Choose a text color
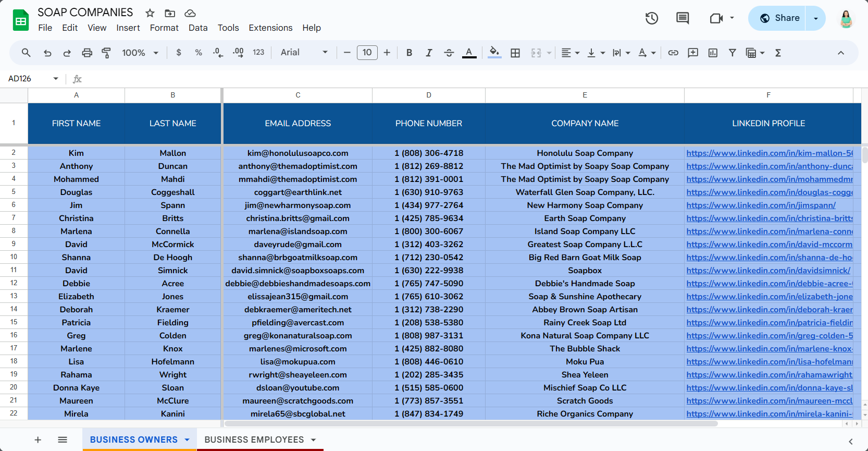 tap(469, 53)
